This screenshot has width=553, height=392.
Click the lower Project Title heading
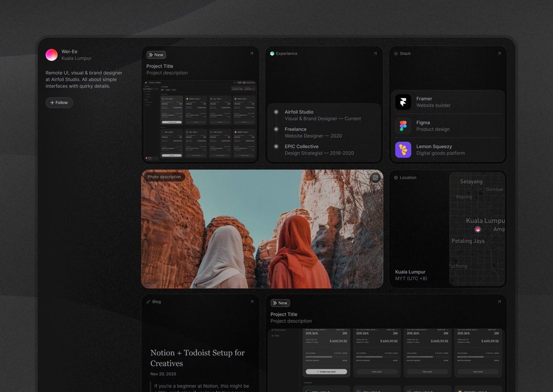284,315
